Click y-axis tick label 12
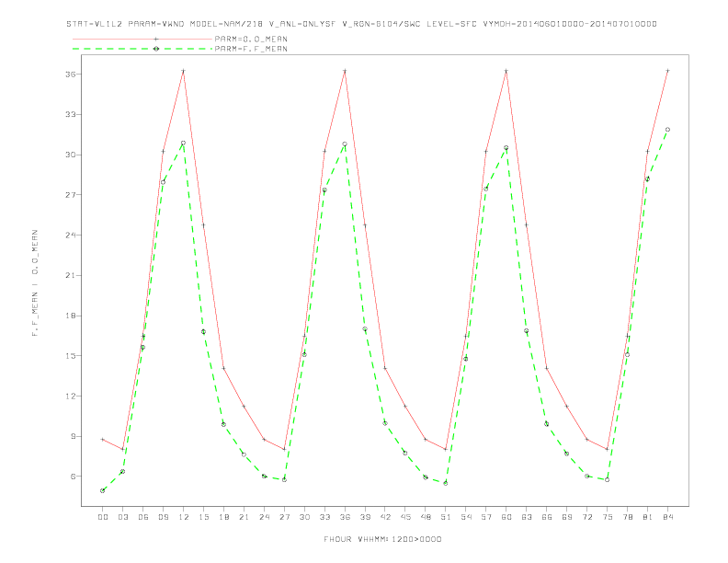Viewport: 728px width, 563px height. [x=71, y=396]
